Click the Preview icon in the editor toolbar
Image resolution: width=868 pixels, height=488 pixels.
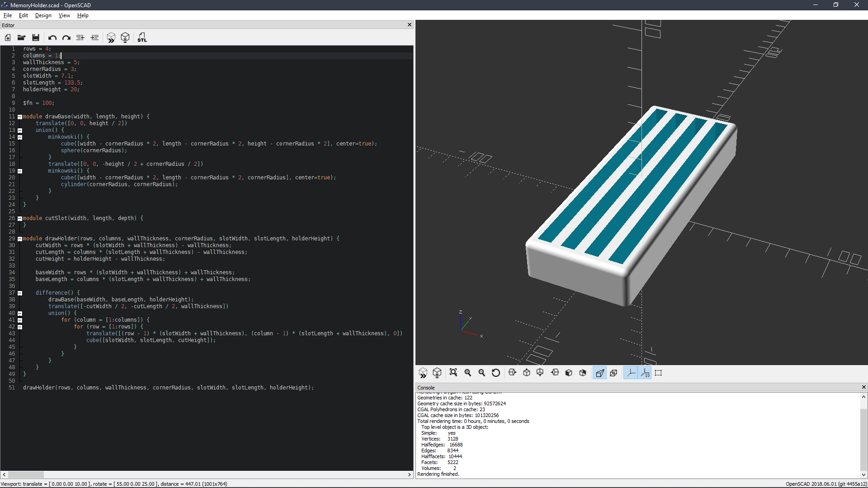111,38
